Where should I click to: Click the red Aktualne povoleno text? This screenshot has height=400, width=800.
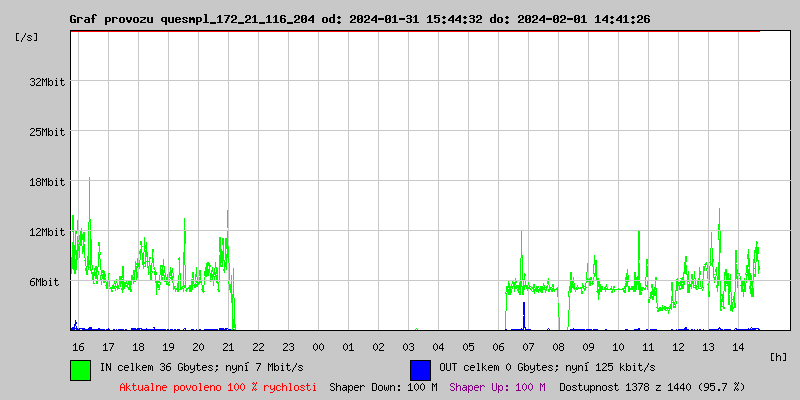(218, 386)
